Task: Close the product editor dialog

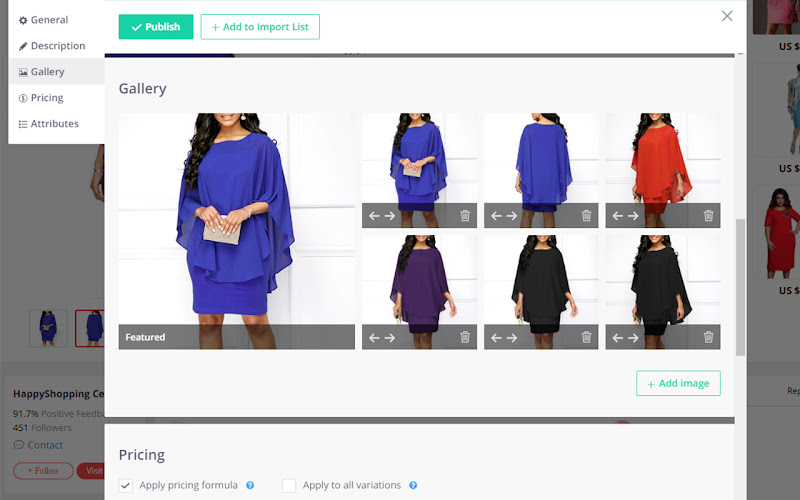Action: [x=727, y=16]
